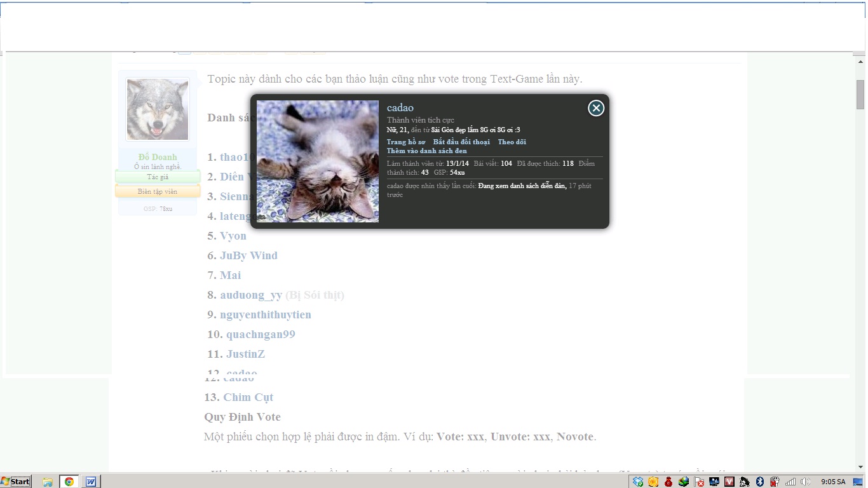Open nguyenthithuytien member link
Screen dimensions: 868x488
coord(266,315)
